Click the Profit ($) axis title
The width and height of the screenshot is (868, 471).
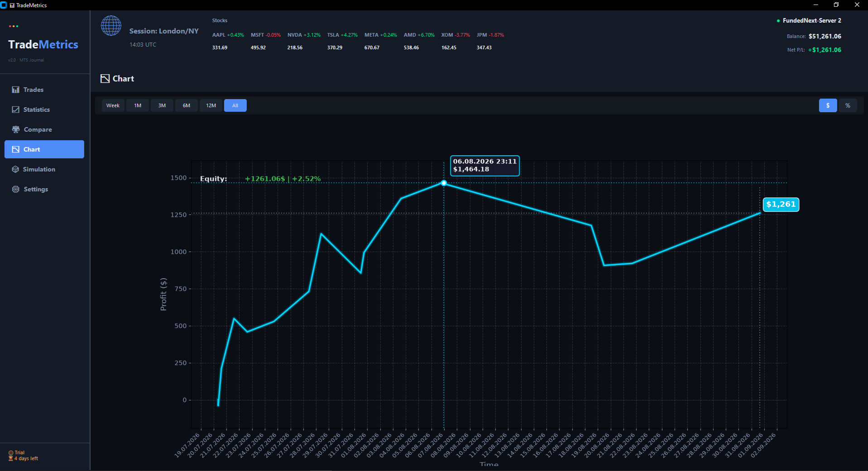tap(163, 294)
